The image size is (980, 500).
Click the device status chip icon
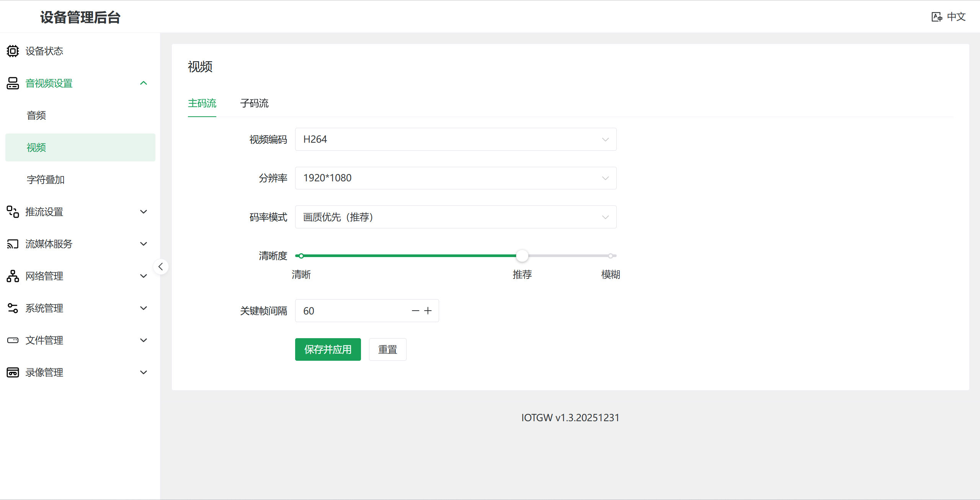click(13, 51)
